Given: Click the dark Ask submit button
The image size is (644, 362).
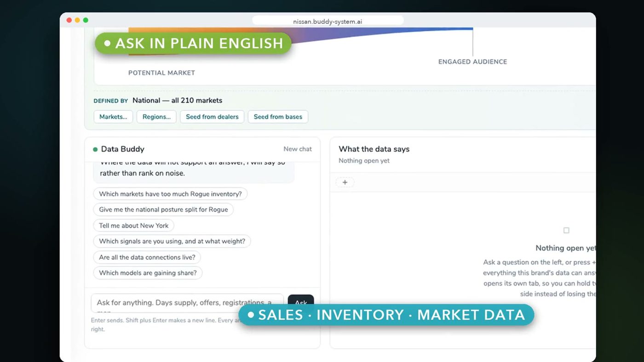Looking at the screenshot, I should (x=301, y=302).
